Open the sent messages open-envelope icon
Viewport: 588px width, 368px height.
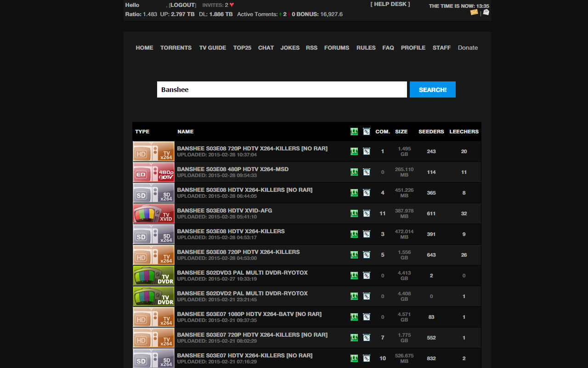pos(486,12)
